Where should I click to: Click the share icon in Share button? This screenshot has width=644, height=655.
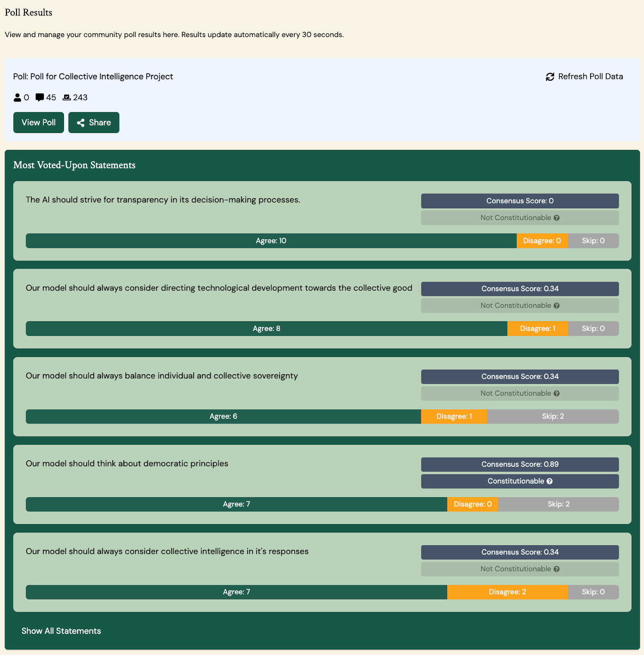click(81, 122)
